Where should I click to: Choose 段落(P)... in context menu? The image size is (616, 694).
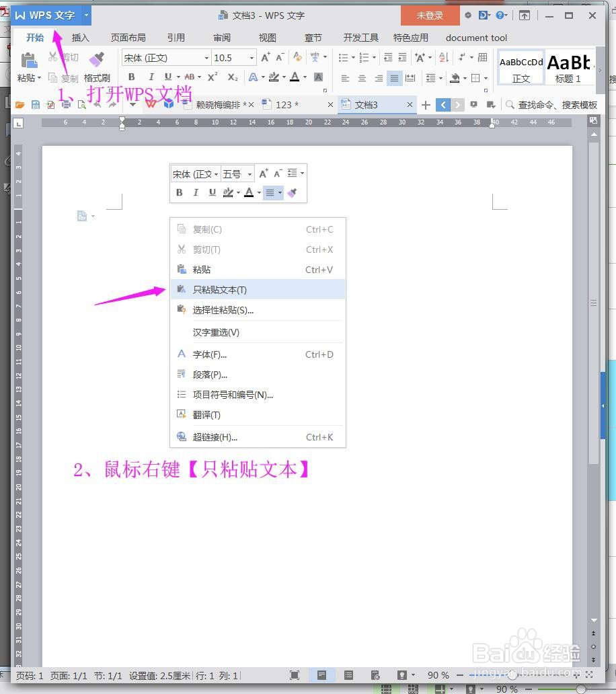pyautogui.click(x=258, y=375)
